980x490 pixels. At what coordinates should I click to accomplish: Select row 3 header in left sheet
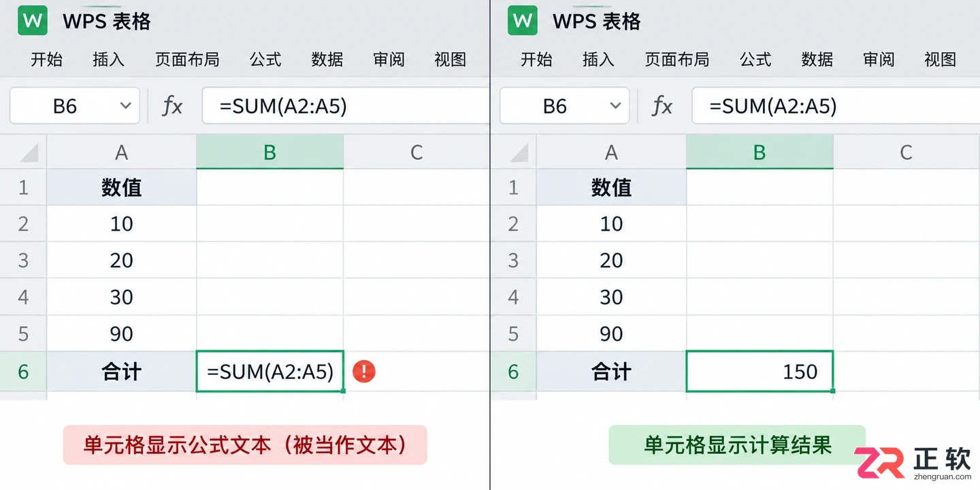coord(23,261)
